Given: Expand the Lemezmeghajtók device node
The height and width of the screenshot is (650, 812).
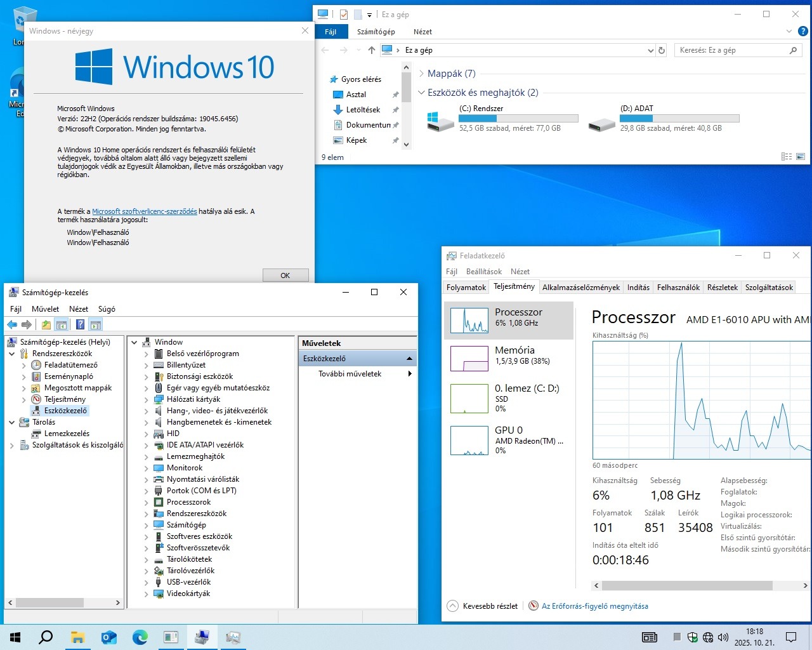Looking at the screenshot, I should pyautogui.click(x=146, y=456).
